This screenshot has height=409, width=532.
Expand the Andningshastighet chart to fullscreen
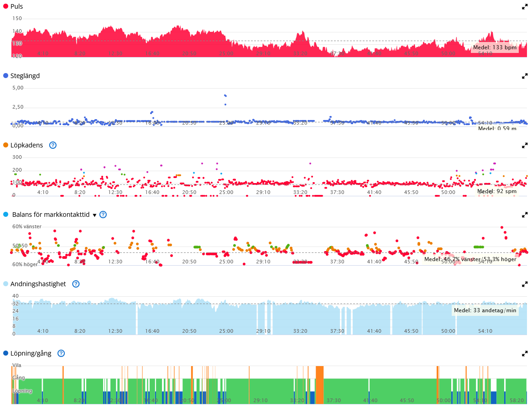tap(525, 284)
